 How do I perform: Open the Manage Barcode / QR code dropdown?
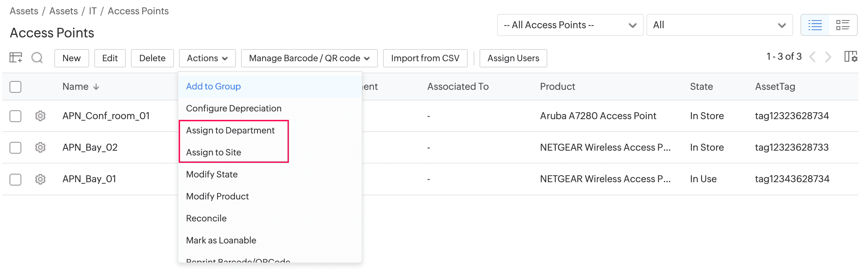309,58
